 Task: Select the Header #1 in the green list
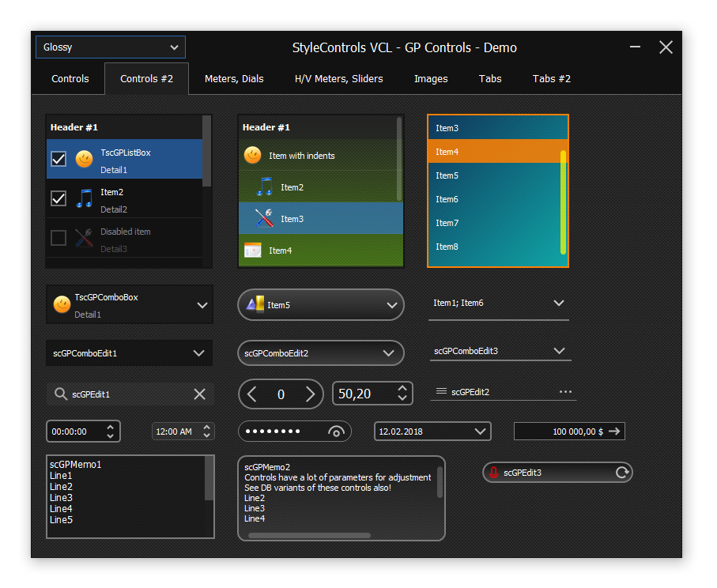[x=318, y=127]
